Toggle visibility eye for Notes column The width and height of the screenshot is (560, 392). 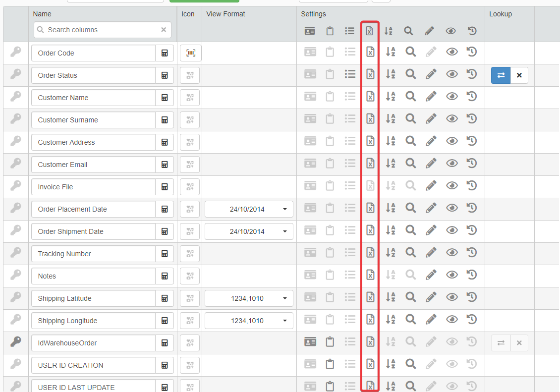[451, 275]
